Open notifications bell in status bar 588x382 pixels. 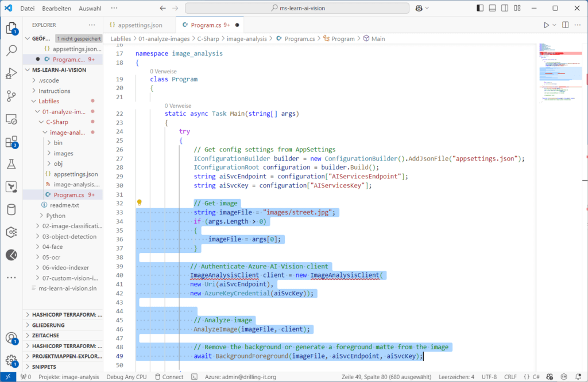(578, 377)
